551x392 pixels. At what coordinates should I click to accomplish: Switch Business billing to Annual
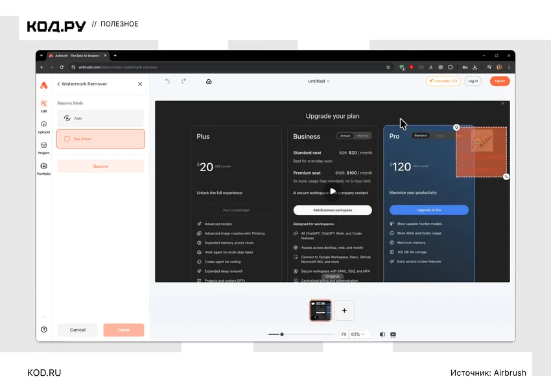tap(345, 135)
